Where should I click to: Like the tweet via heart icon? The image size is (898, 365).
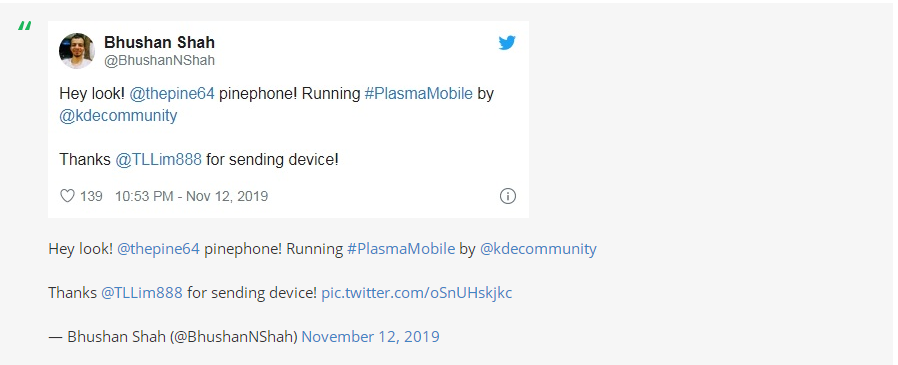(67, 196)
